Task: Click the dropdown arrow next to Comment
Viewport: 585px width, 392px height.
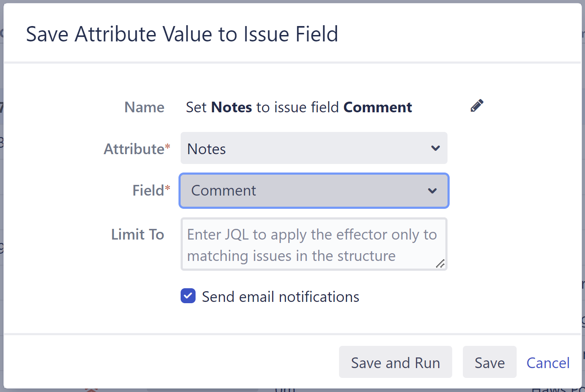Action: [x=432, y=191]
